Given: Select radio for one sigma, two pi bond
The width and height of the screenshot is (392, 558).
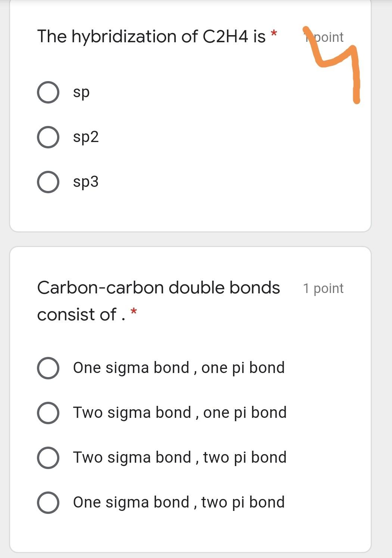Looking at the screenshot, I should (x=48, y=503).
